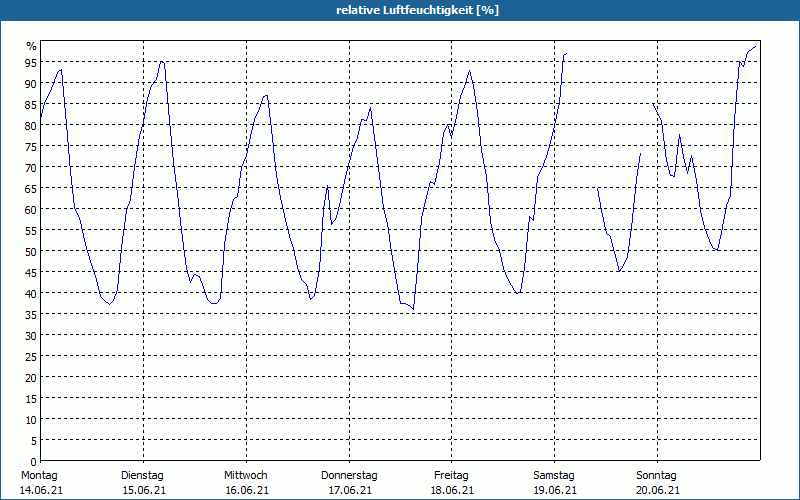Click the 25 tick label on y-axis
This screenshot has width=800, height=500.
[31, 357]
